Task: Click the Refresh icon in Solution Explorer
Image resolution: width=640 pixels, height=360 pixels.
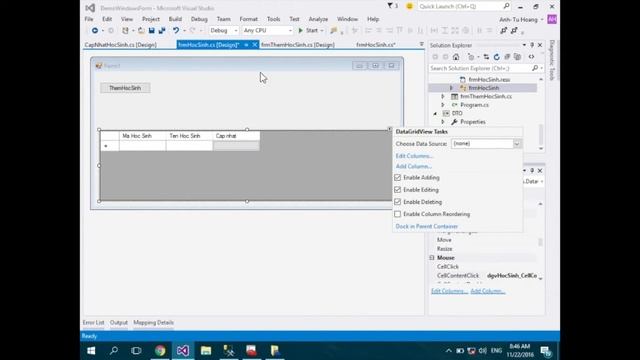Action: pos(496,57)
